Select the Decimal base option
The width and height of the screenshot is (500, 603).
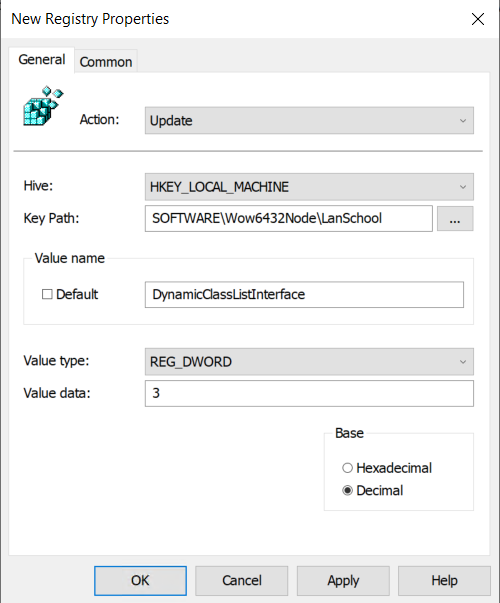[x=347, y=491]
